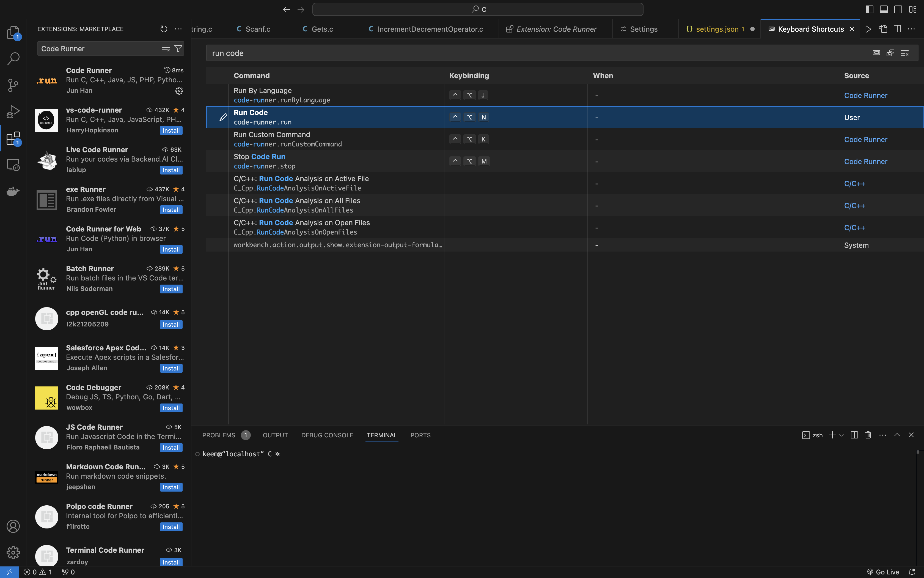Open OUTPUT panel tab
Screen dimensions: 924x578
tap(275, 435)
